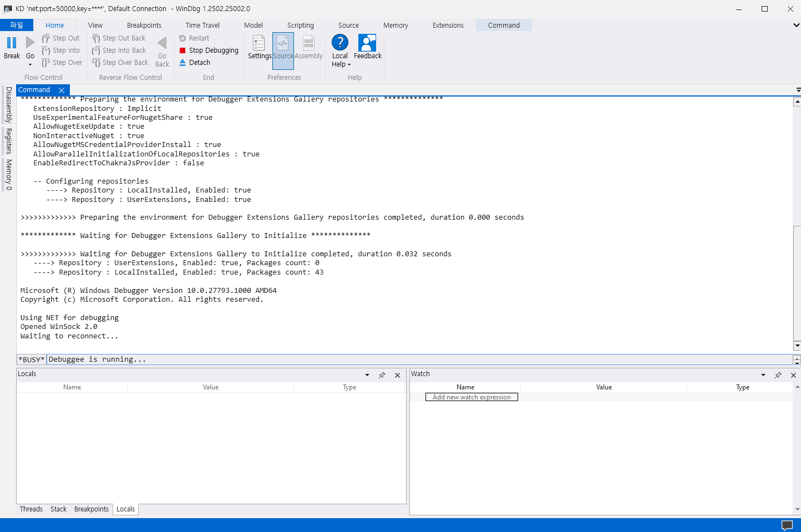The height and width of the screenshot is (532, 801).
Task: Click Locals Value column header
Action: click(x=211, y=387)
